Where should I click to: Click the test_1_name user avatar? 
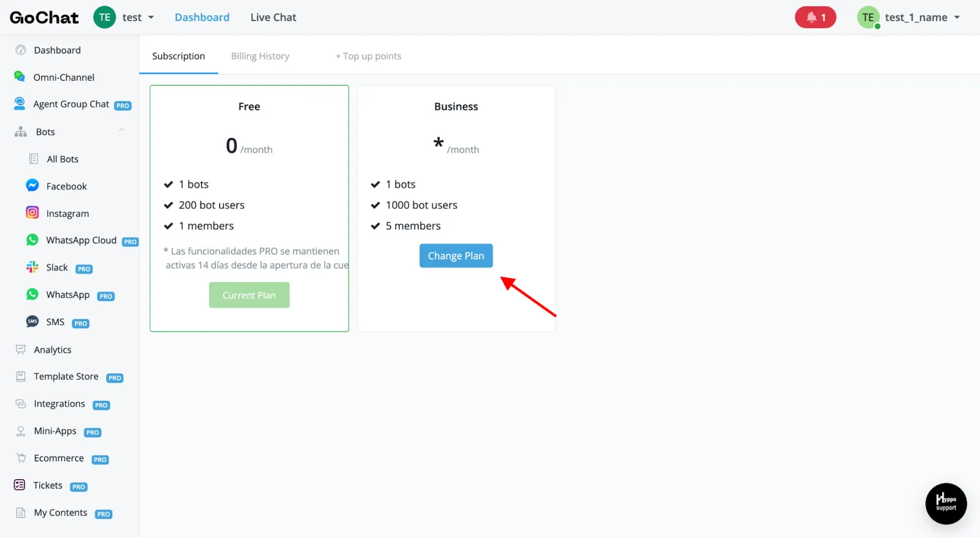pos(868,17)
